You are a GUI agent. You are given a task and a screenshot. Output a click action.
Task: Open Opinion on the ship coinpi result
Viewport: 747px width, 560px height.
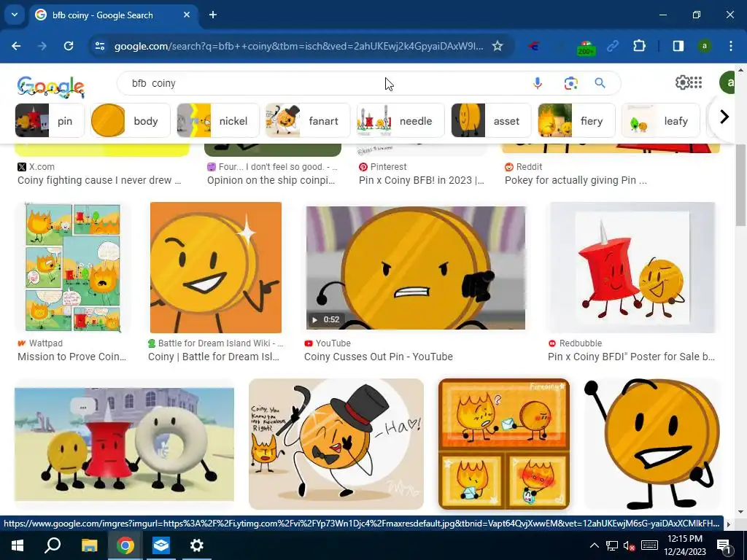[x=271, y=181]
